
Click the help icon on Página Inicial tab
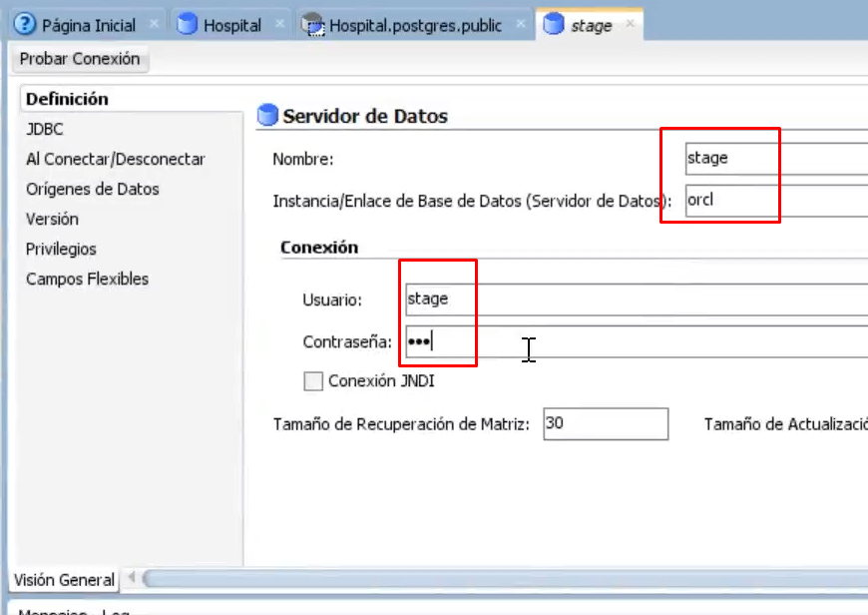[24, 24]
